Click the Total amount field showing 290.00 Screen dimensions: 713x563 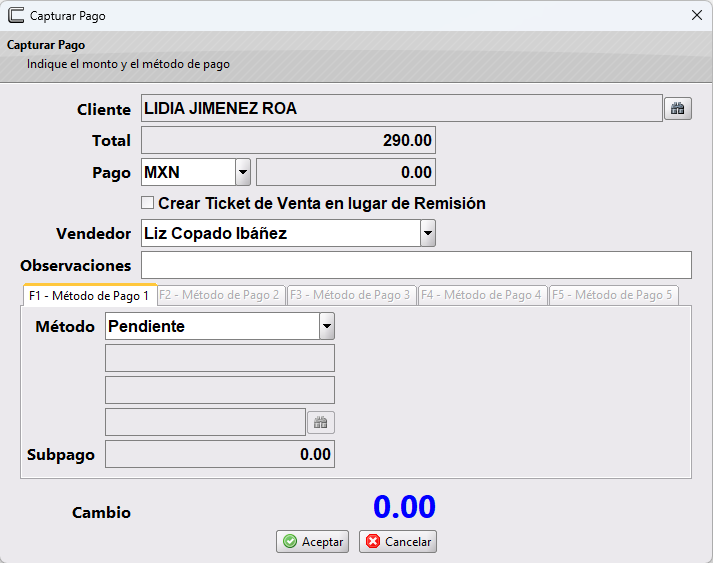(x=288, y=140)
